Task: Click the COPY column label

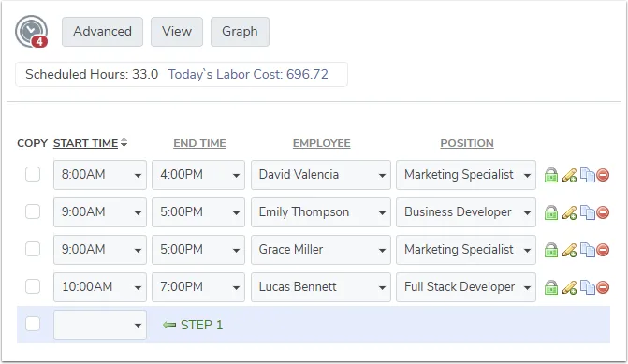Action: point(33,143)
